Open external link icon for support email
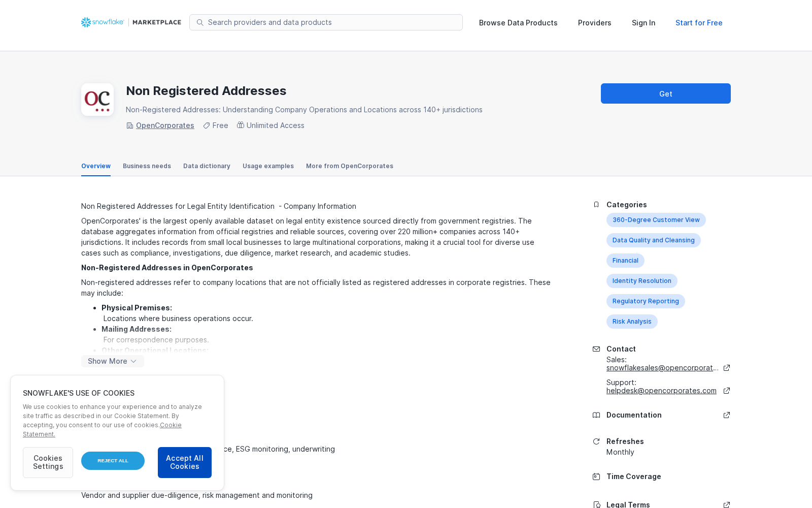Viewport: 812px width, 508px height. pyautogui.click(x=727, y=391)
